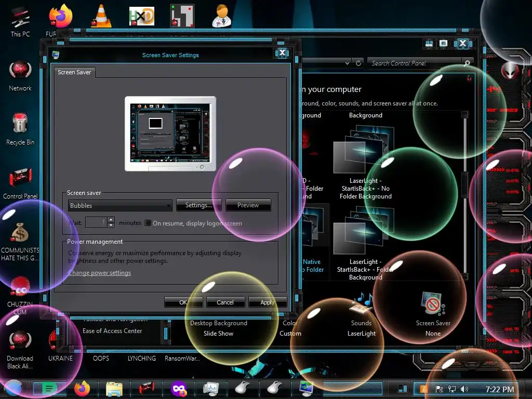Viewport: 532px width, 399px height.
Task: Click the Preview button
Action: (248, 205)
